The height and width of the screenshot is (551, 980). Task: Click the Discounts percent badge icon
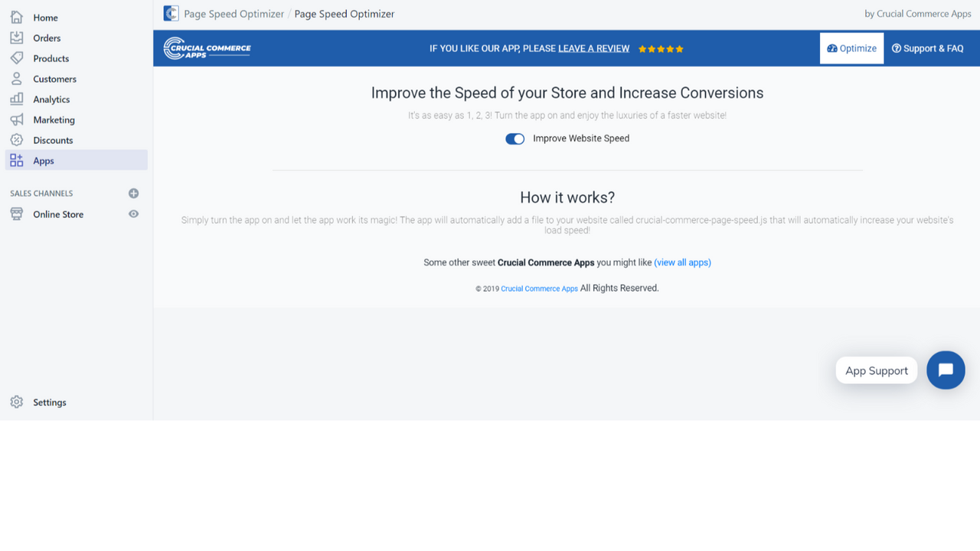pos(17,140)
